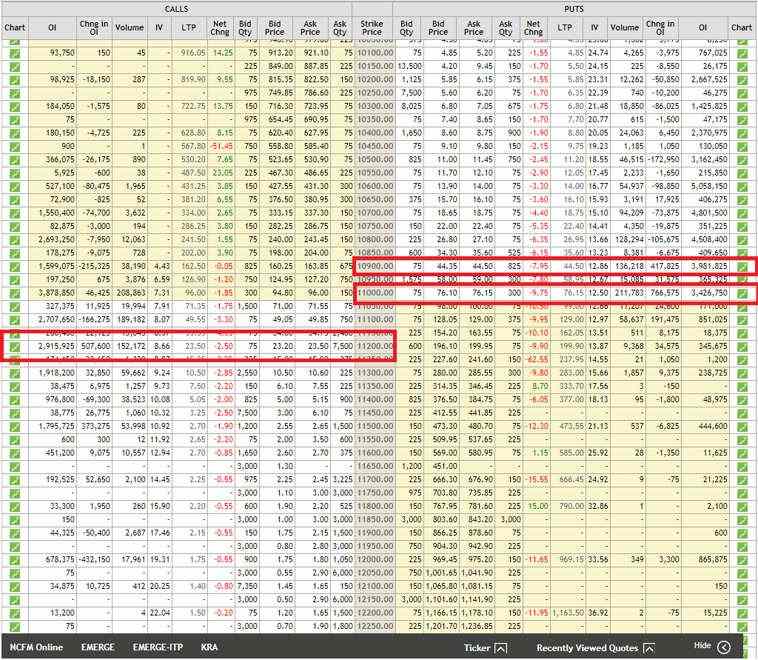Click the CALLS section header
The image size is (758, 660).
pos(176,9)
